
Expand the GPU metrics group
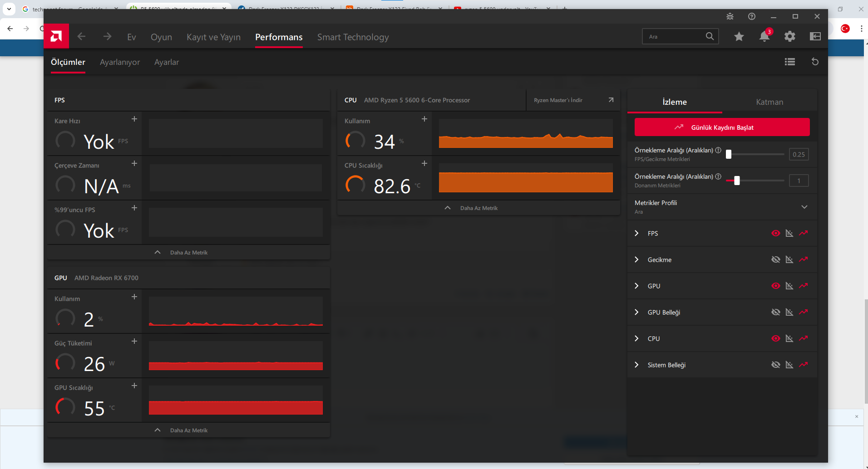click(x=636, y=286)
